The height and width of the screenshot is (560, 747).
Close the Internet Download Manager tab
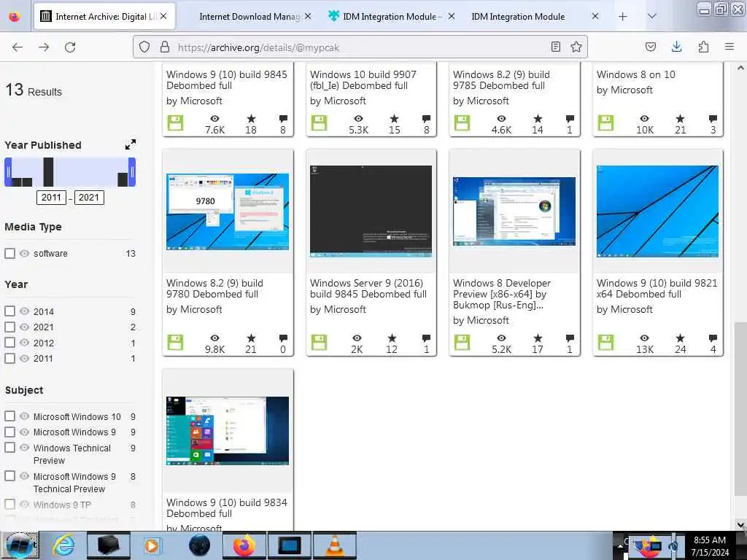click(308, 16)
